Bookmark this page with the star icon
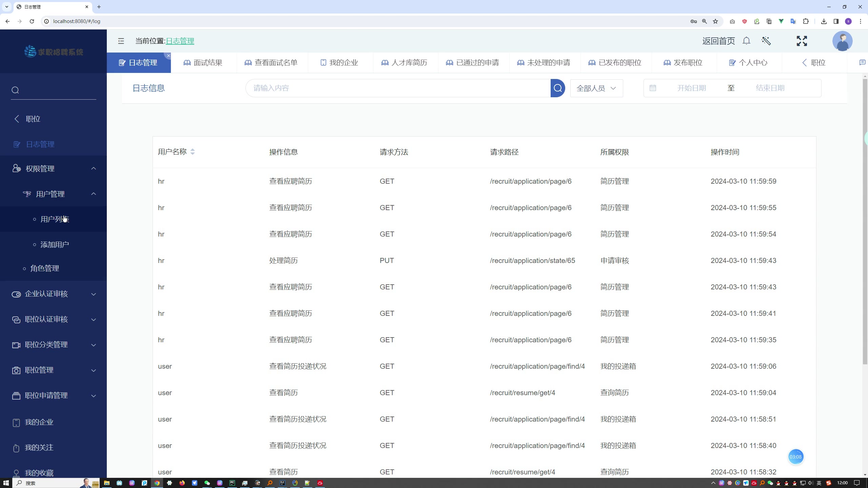Screen dimensions: 868x488 (x=715, y=21)
